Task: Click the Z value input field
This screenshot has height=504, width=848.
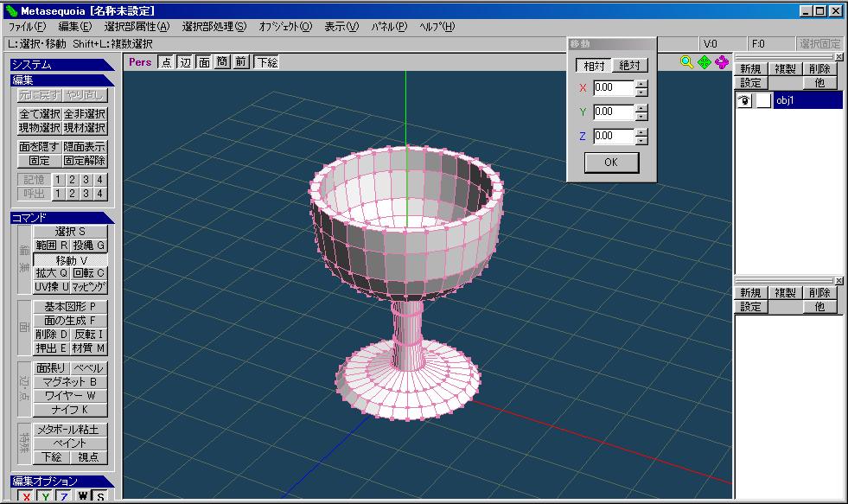Action: 613,137
